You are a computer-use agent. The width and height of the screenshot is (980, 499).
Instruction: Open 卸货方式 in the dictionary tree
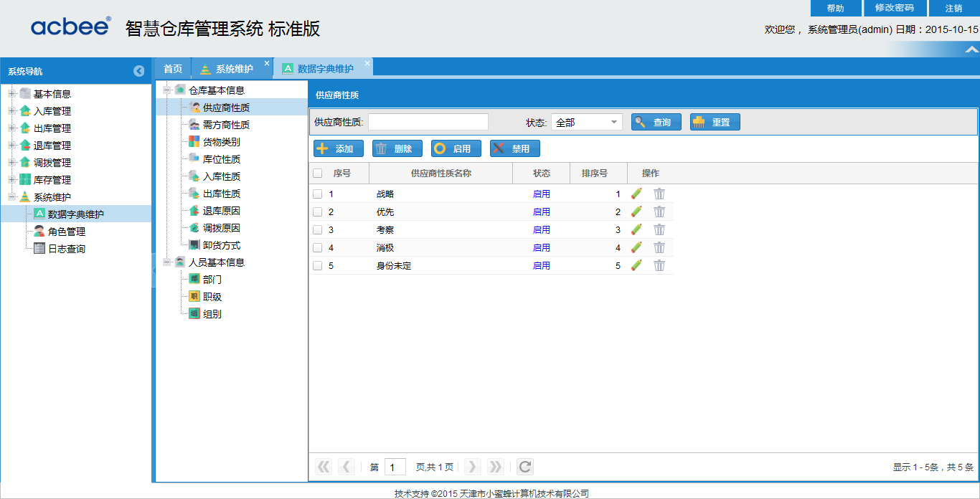tap(221, 245)
